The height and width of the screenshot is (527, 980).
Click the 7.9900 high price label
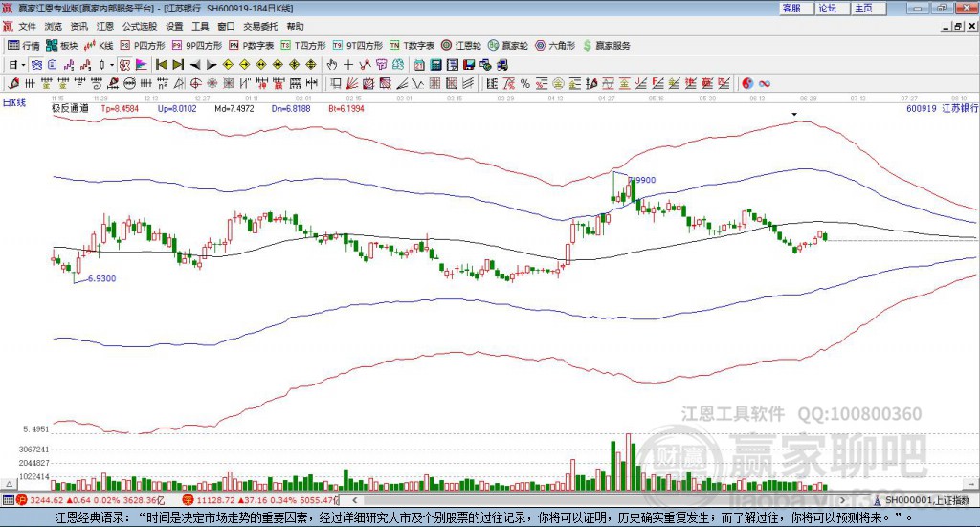pos(643,180)
